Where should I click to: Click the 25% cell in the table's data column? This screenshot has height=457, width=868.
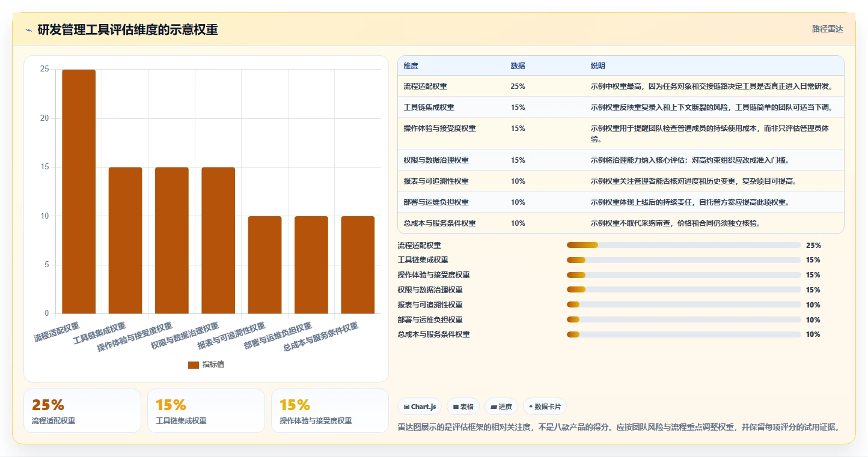518,86
